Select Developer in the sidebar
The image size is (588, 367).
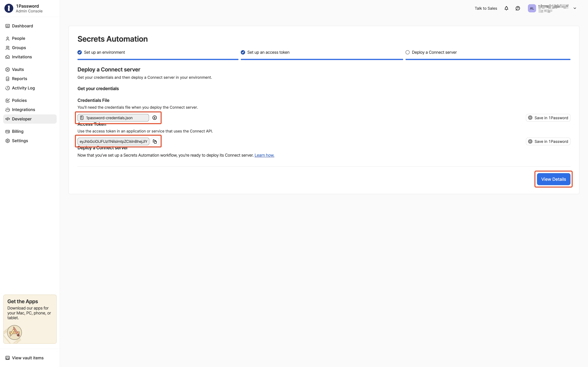[30, 119]
